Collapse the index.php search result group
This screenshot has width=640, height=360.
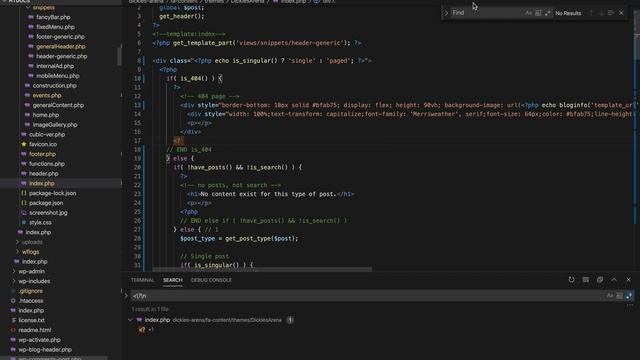point(130,320)
